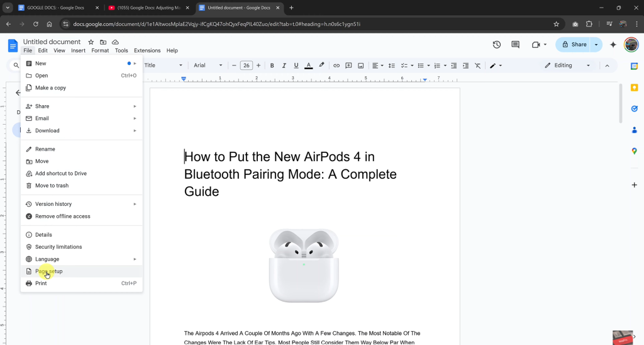Image resolution: width=644 pixels, height=345 pixels.
Task: Select Add shortcut to Drive
Action: (82, 174)
